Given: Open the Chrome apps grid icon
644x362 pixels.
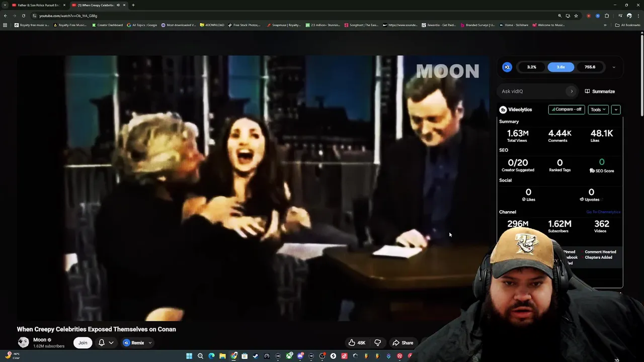Looking at the screenshot, I should (5, 25).
